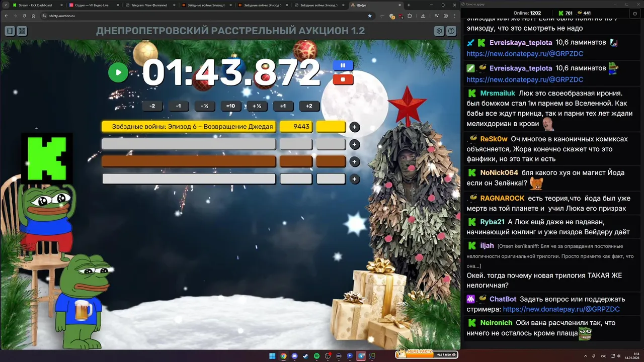Click the РУС language indicator in tray
The width and height of the screenshot is (644, 362).
pos(603,356)
